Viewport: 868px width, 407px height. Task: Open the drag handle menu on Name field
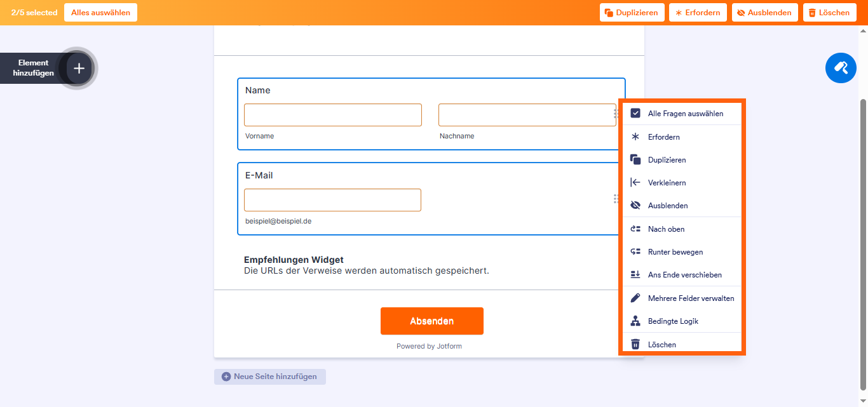point(616,114)
